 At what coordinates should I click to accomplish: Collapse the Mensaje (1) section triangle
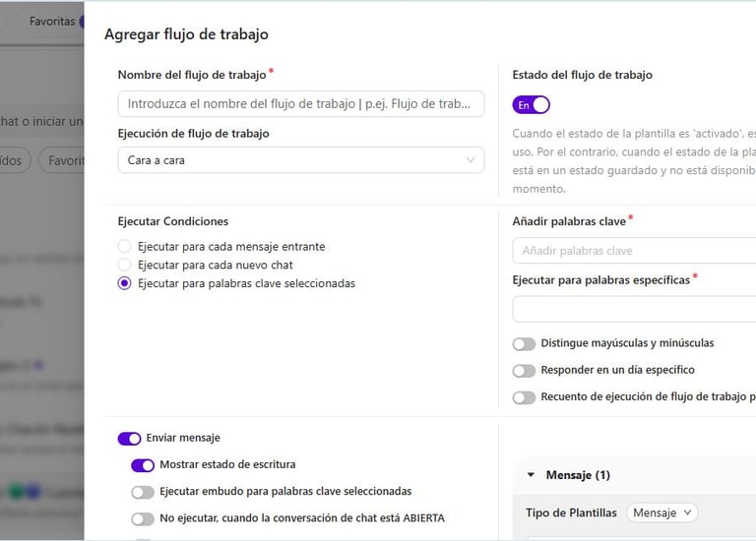[x=532, y=475]
